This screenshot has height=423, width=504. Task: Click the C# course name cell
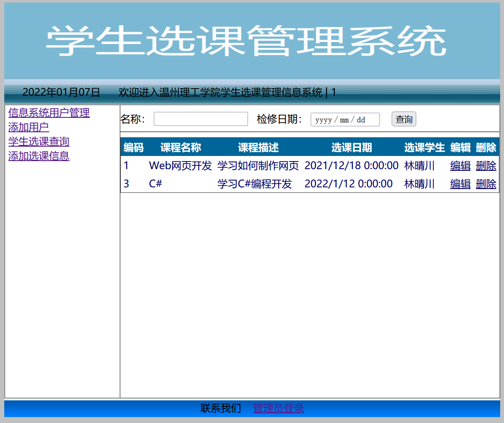tap(156, 184)
